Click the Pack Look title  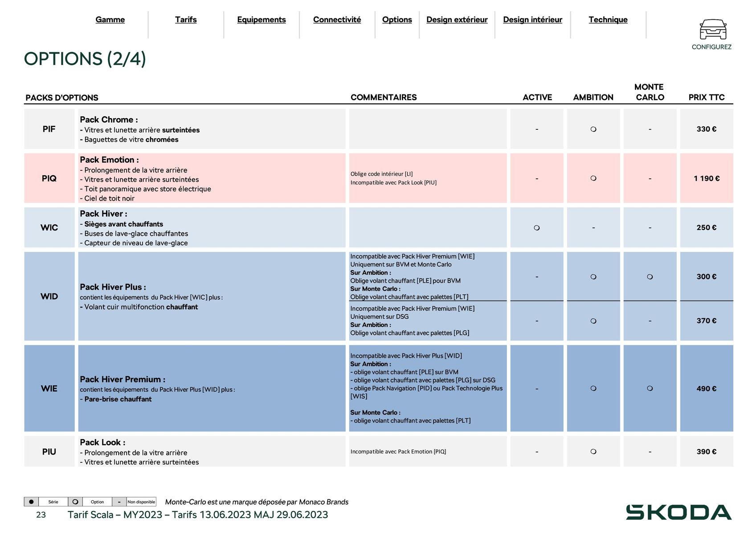pos(102,442)
